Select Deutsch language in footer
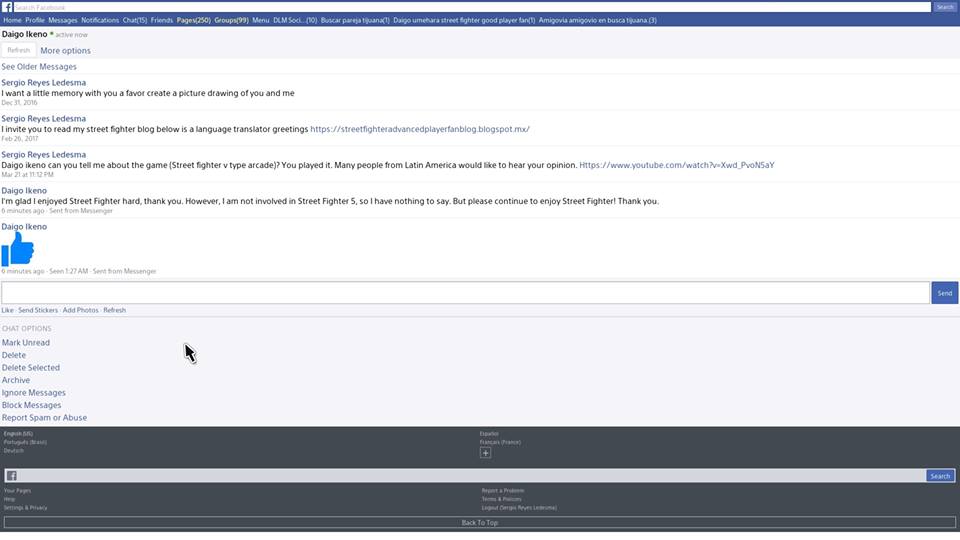Image resolution: width=960 pixels, height=540 pixels. click(13, 451)
